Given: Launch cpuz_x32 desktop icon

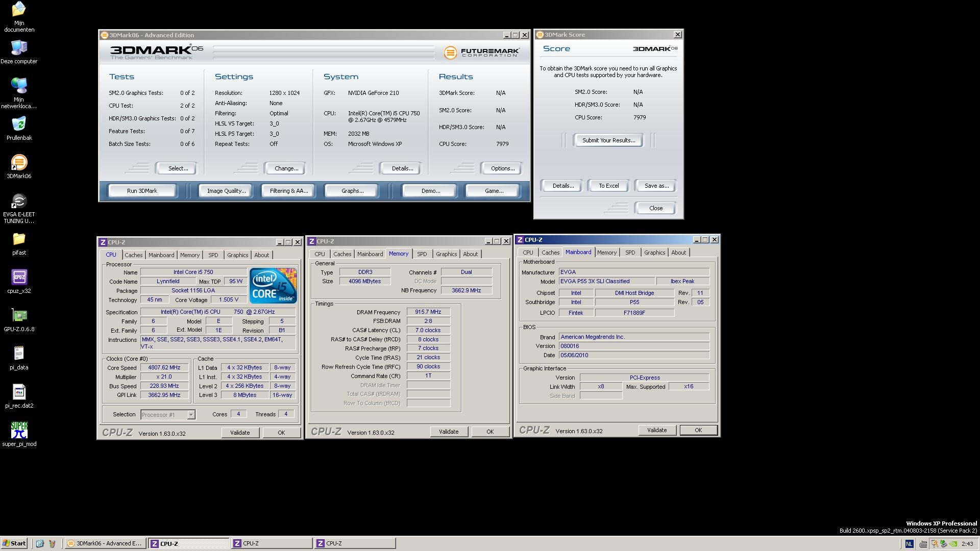Looking at the screenshot, I should click(x=19, y=282).
